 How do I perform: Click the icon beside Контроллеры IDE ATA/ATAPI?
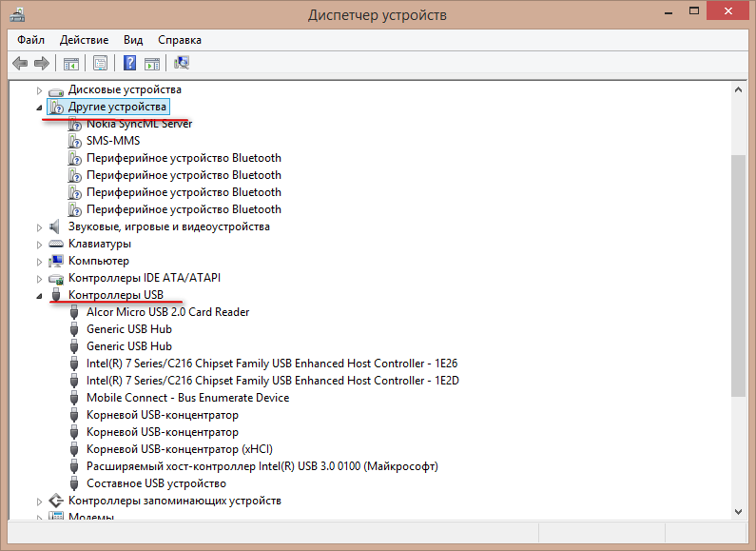click(56, 279)
